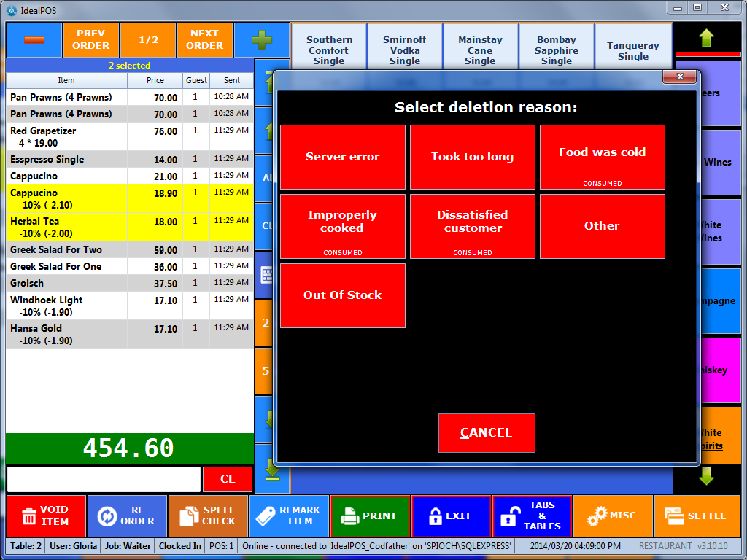This screenshot has width=747, height=560.
Task: Choose 'Out Of Stock' as deletion reason
Action: 343,295
